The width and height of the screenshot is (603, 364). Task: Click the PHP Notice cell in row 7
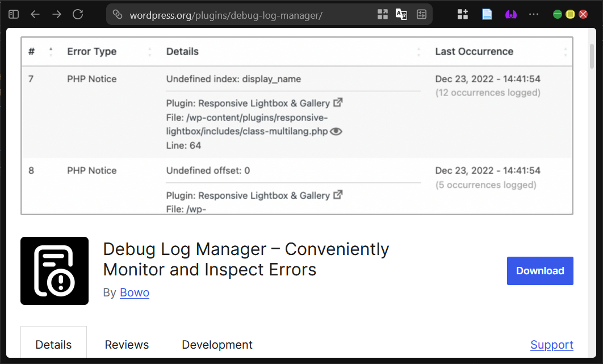tap(92, 79)
